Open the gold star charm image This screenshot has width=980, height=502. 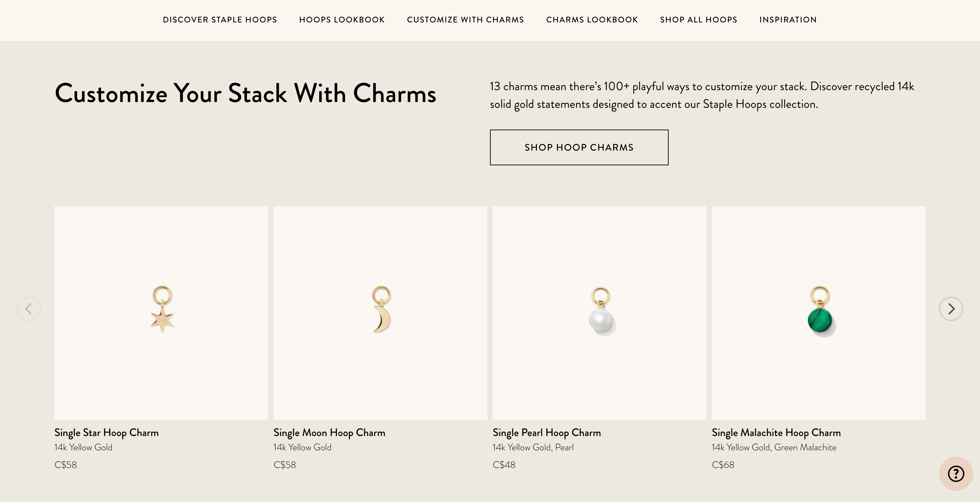point(161,313)
